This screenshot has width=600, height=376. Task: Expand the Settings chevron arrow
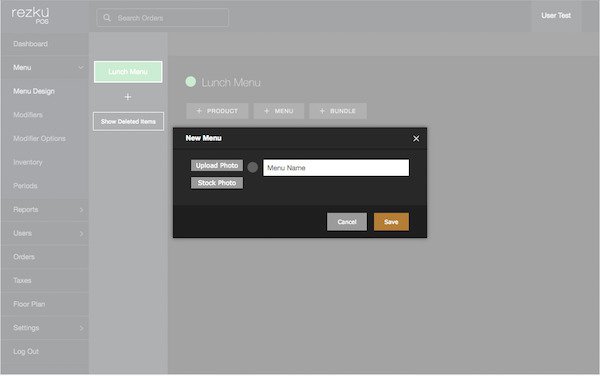pyautogui.click(x=81, y=328)
